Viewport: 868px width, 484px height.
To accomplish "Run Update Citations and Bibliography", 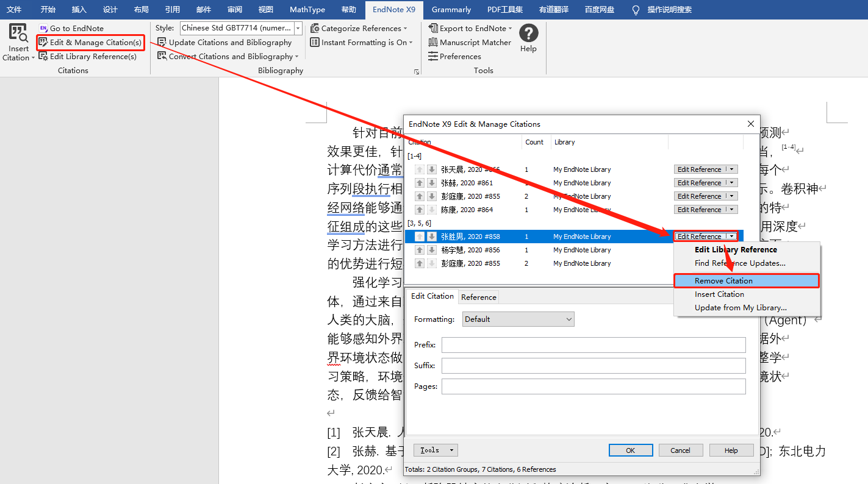I will coord(224,42).
